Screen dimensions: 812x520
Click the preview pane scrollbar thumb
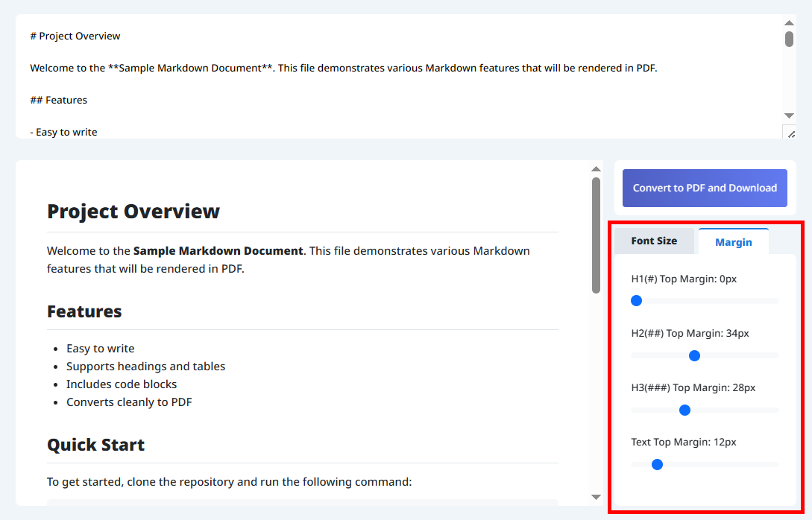pos(596,235)
